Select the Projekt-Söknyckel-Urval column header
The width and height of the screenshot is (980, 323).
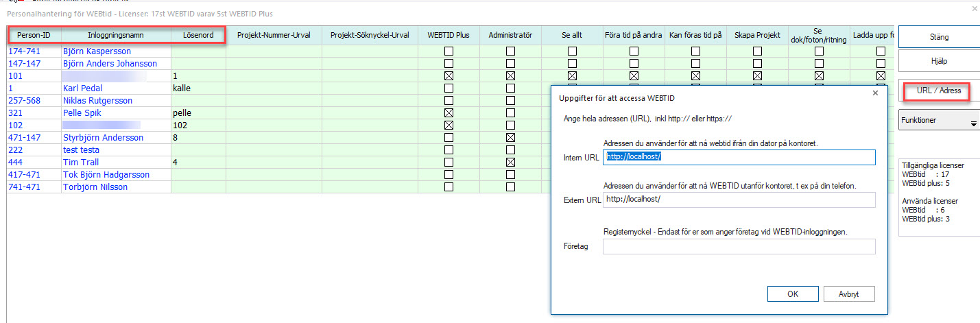[x=370, y=35]
